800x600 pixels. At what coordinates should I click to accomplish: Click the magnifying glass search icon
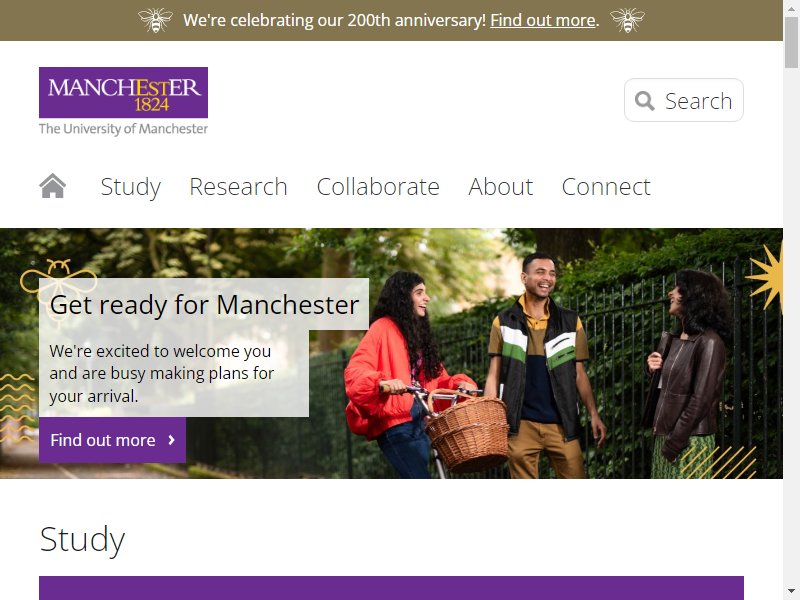tap(644, 101)
